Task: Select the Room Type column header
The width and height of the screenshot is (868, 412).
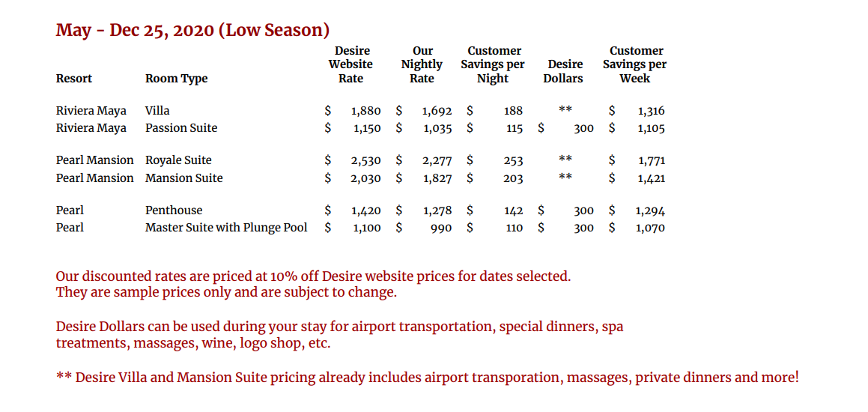Action: point(177,79)
